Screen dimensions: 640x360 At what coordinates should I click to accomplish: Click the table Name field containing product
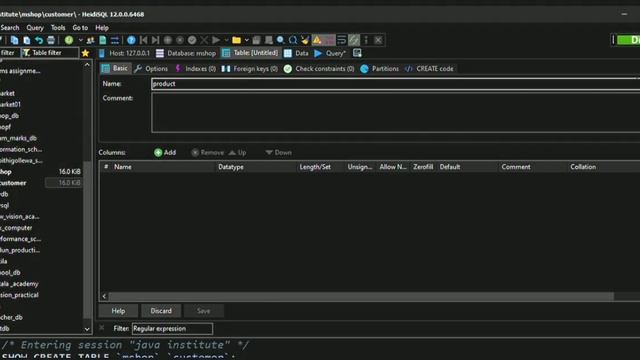(x=395, y=84)
